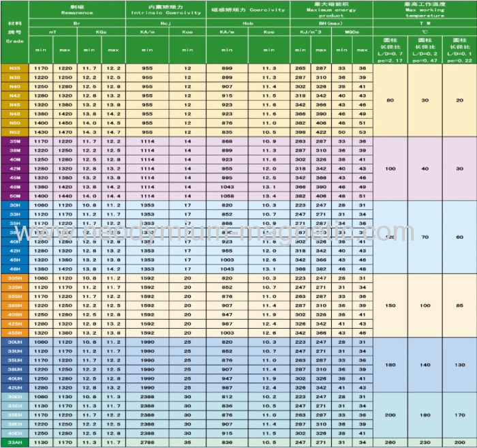Screen dimensions: 477x448
Task: Click the 42UH grade label
Action: [14, 388]
